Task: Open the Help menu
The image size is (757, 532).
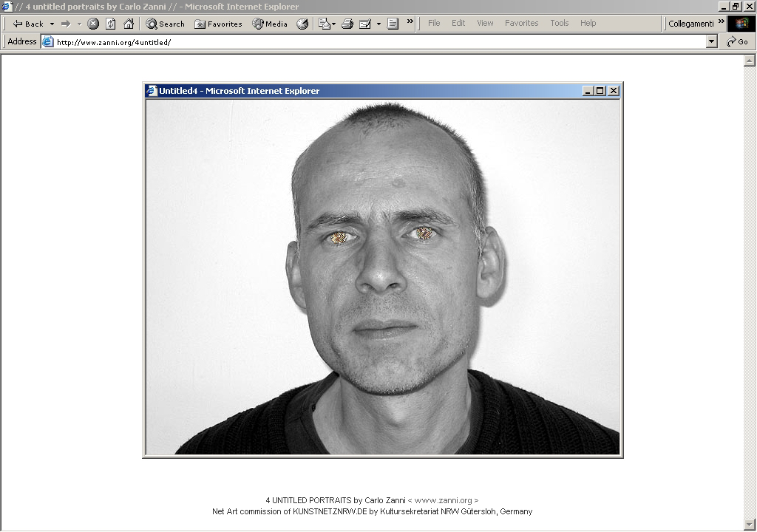Action: pos(588,23)
